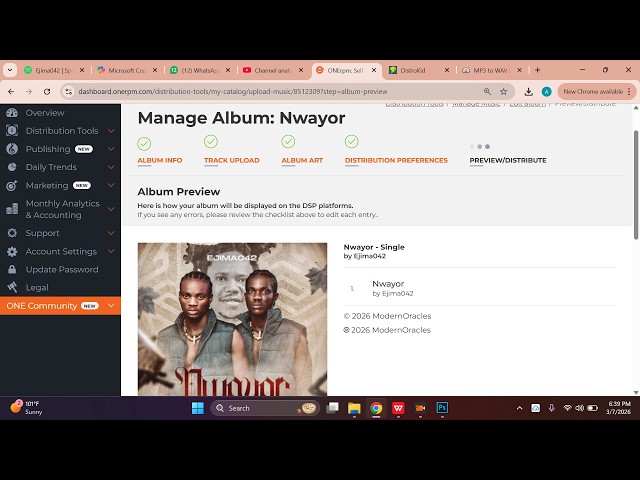Select track 1 Nwayor by Ejima042

click(480, 288)
